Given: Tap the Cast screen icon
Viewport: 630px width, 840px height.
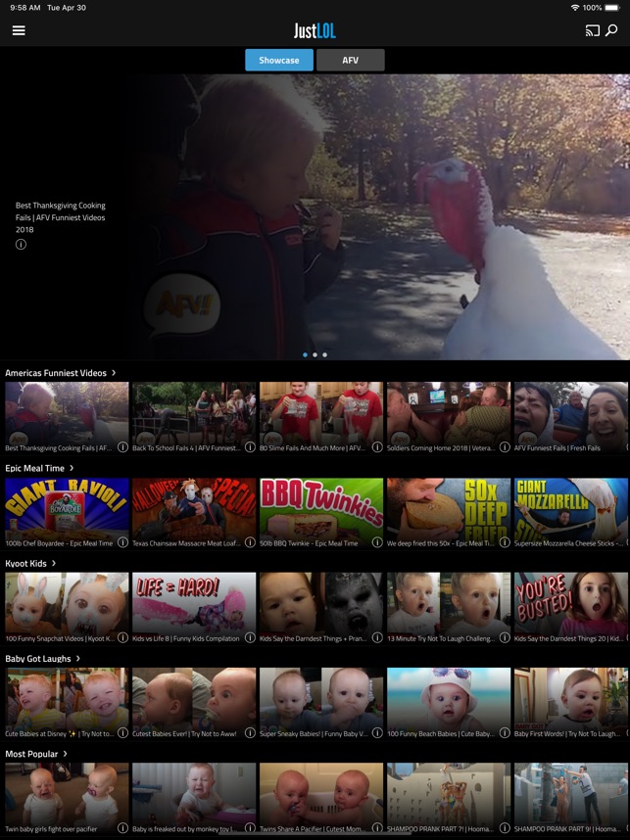Looking at the screenshot, I should tap(592, 30).
